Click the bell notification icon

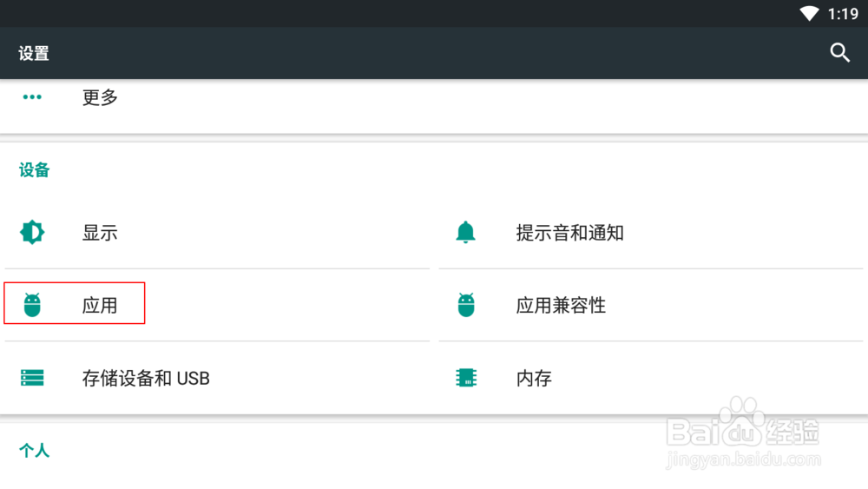[x=465, y=232]
